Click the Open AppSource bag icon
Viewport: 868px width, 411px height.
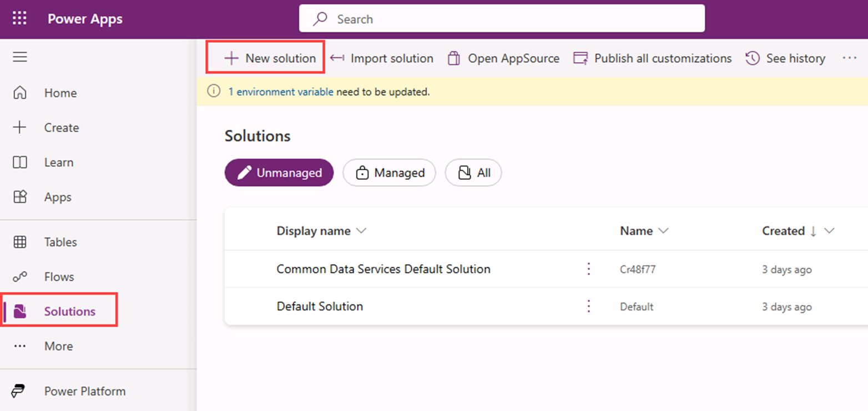click(x=454, y=58)
